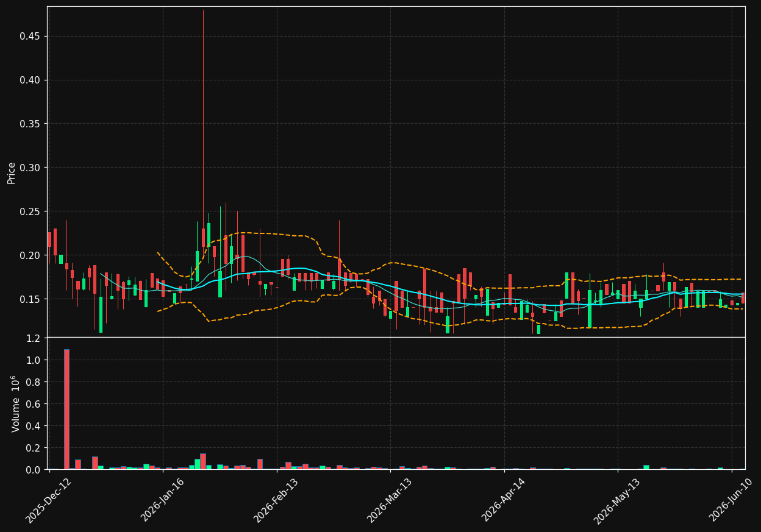Click the Price axis title
The width and height of the screenshot is (761, 532).
(12, 172)
